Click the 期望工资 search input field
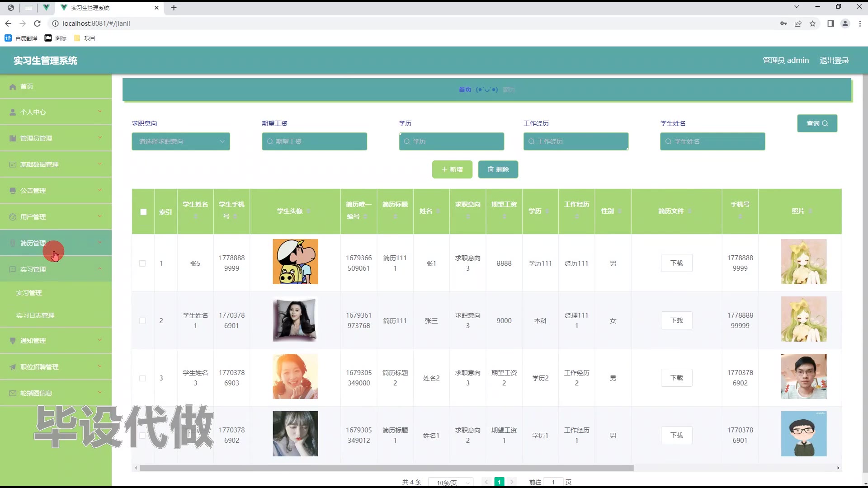This screenshot has height=488, width=868. coord(315,141)
